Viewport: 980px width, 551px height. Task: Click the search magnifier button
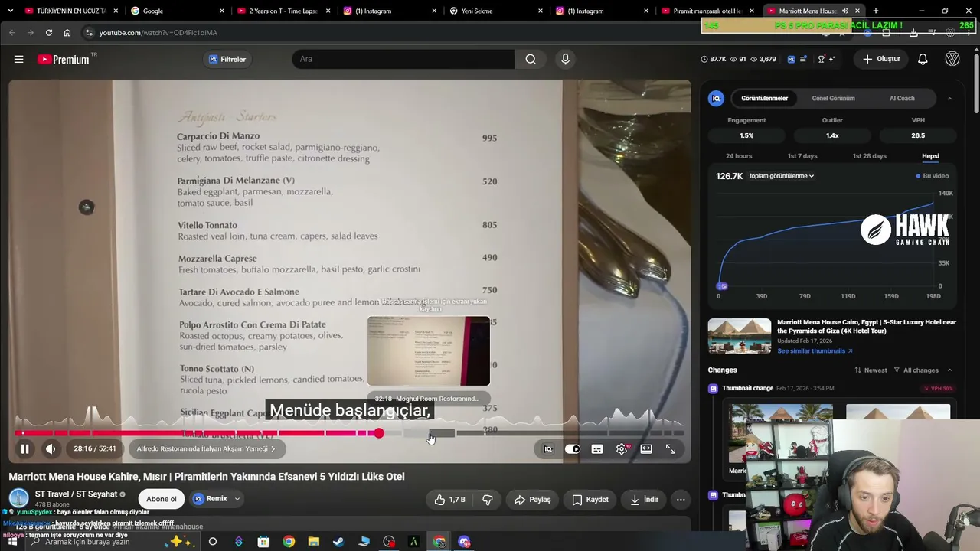(x=531, y=59)
